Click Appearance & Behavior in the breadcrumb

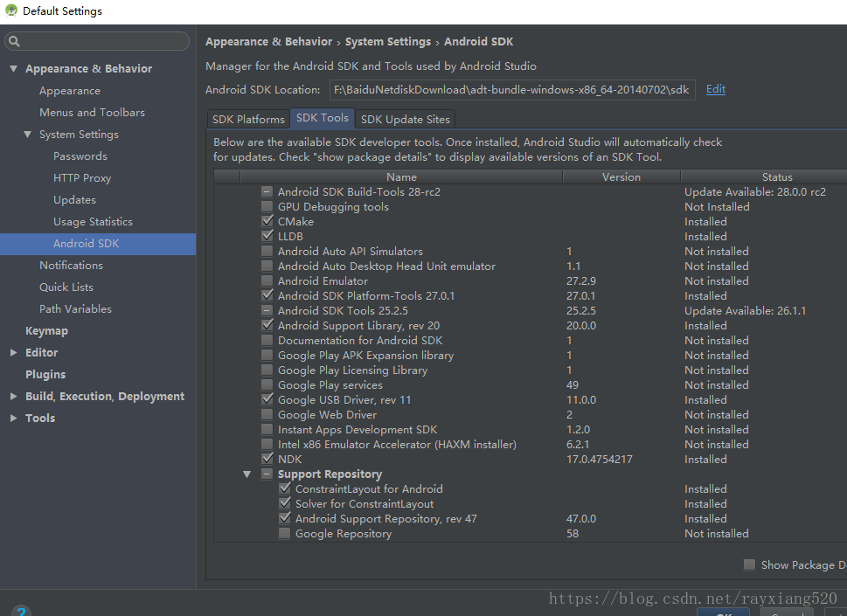(x=268, y=42)
